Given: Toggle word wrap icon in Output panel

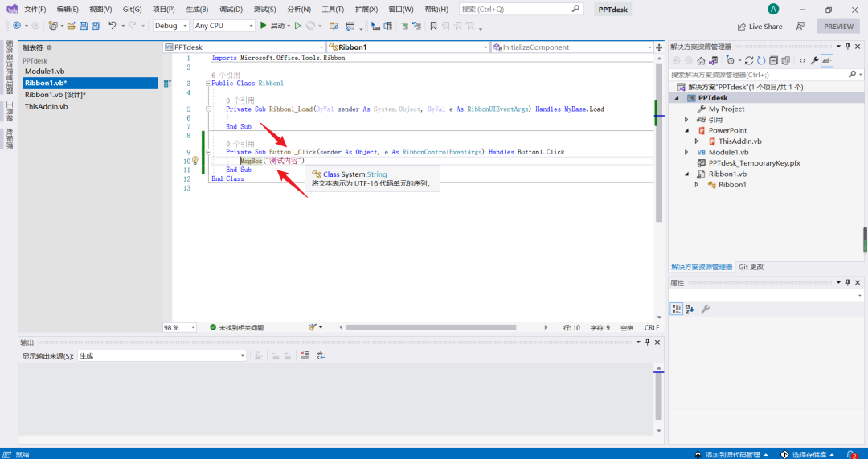Looking at the screenshot, I should [x=321, y=355].
